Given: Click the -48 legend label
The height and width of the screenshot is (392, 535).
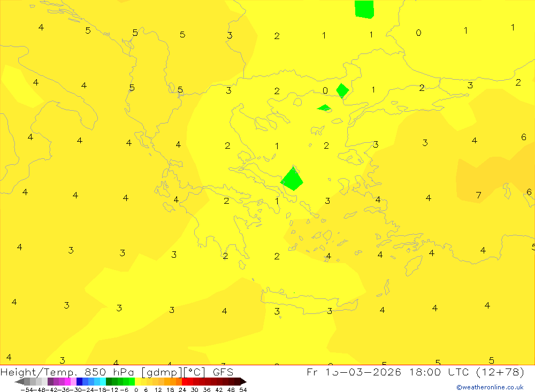Looking at the screenshot, I should [39, 390].
